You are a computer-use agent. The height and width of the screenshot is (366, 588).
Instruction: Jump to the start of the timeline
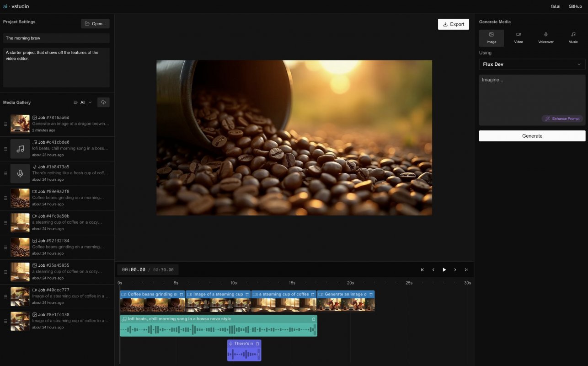tap(422, 269)
